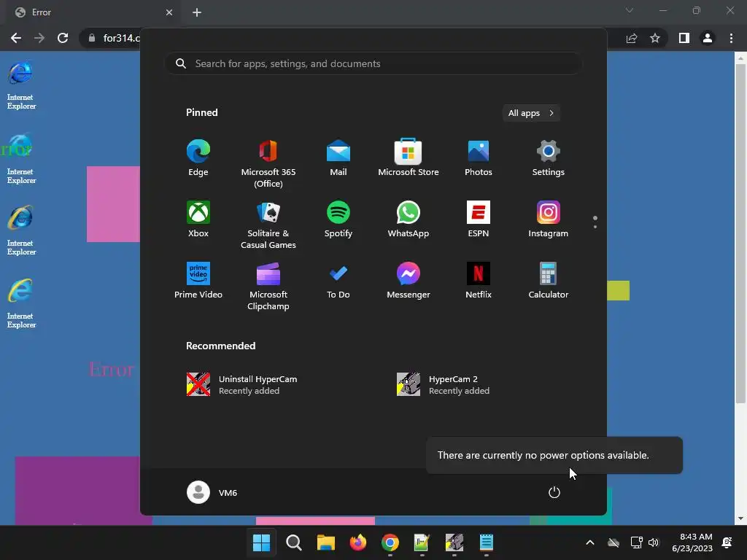
Task: Open Solitaire & Casual Games
Action: pos(268,225)
